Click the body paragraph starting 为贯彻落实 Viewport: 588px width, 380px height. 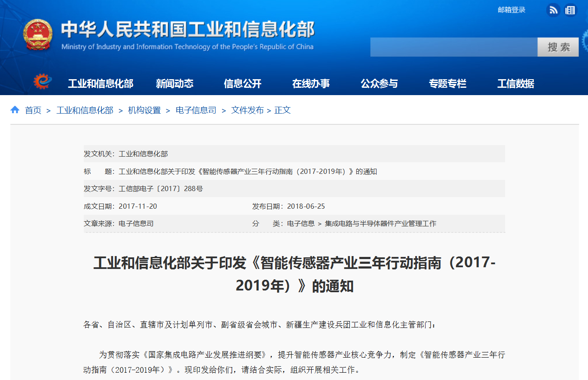pyautogui.click(x=294, y=362)
